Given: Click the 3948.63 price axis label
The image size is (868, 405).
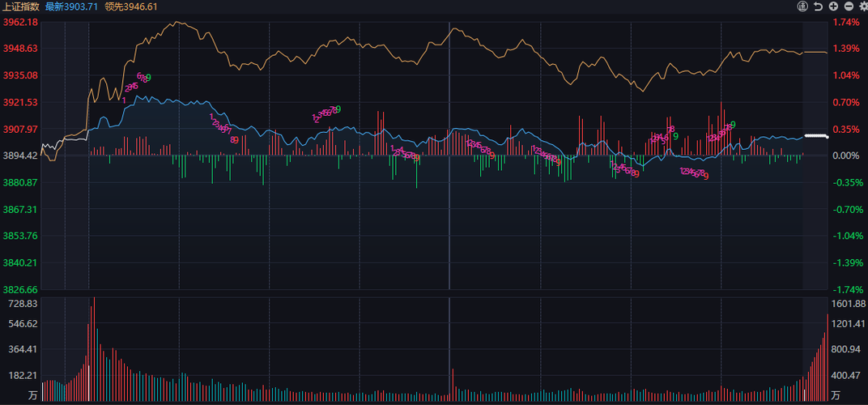Looking at the screenshot, I should pyautogui.click(x=20, y=49).
